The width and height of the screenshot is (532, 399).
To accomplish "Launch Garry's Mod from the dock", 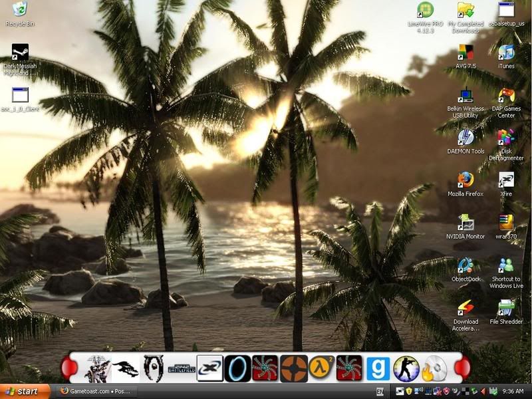I will (378, 368).
